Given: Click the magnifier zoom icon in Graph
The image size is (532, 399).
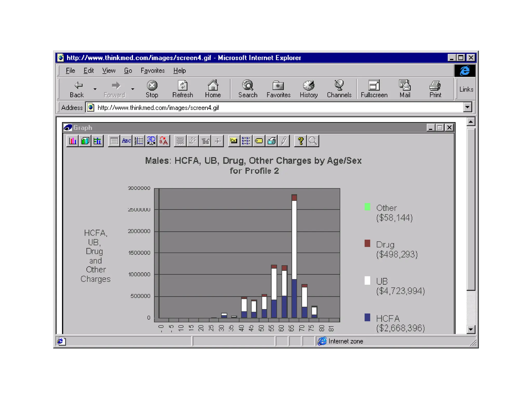Looking at the screenshot, I should [313, 141].
